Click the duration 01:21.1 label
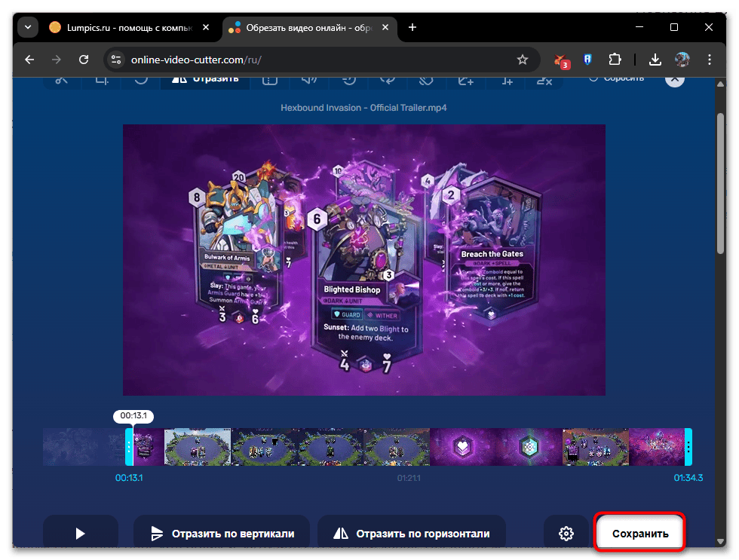This screenshot has height=560, width=739. pos(409,478)
